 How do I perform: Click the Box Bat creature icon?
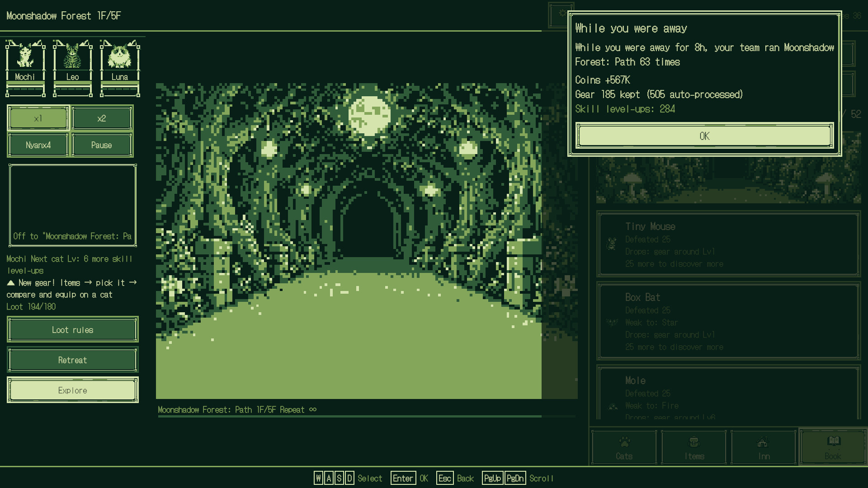point(612,322)
